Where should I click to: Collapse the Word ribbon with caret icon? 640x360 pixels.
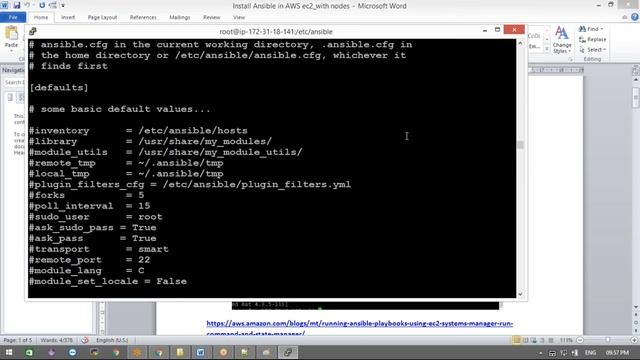(x=624, y=17)
